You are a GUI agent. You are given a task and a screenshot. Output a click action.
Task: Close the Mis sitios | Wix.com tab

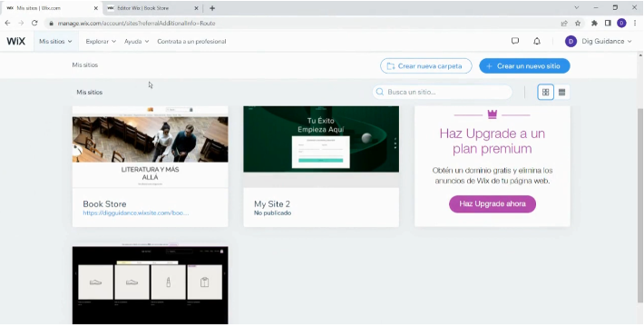(x=96, y=8)
